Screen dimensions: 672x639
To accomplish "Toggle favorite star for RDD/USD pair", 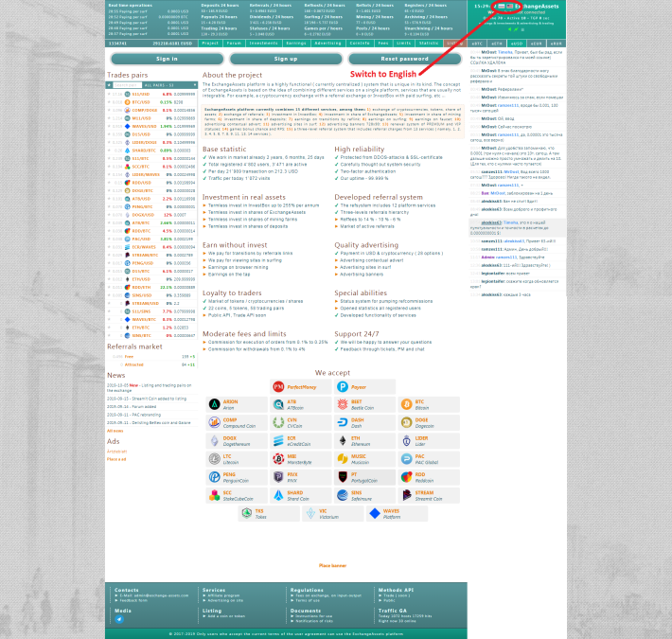I will pos(109,183).
